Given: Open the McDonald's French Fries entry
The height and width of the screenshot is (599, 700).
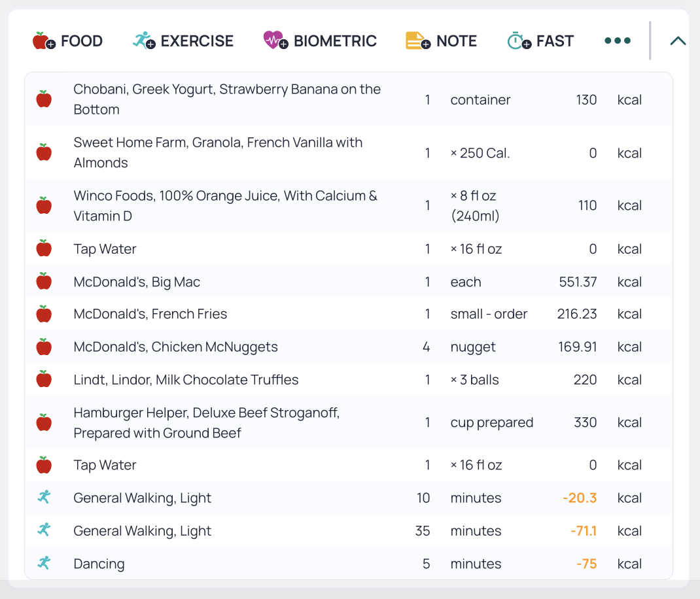Looking at the screenshot, I should pos(150,314).
